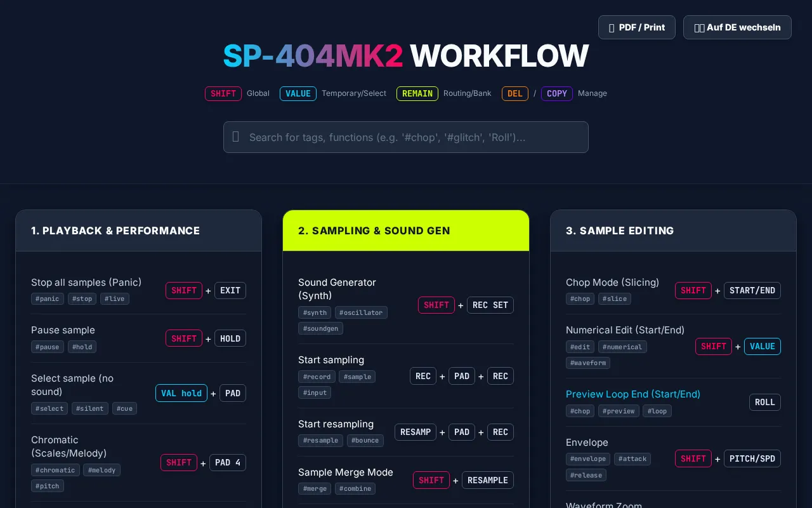This screenshot has height=508, width=812.
Task: Select the Sample Merge Mode entry
Action: 346,472
